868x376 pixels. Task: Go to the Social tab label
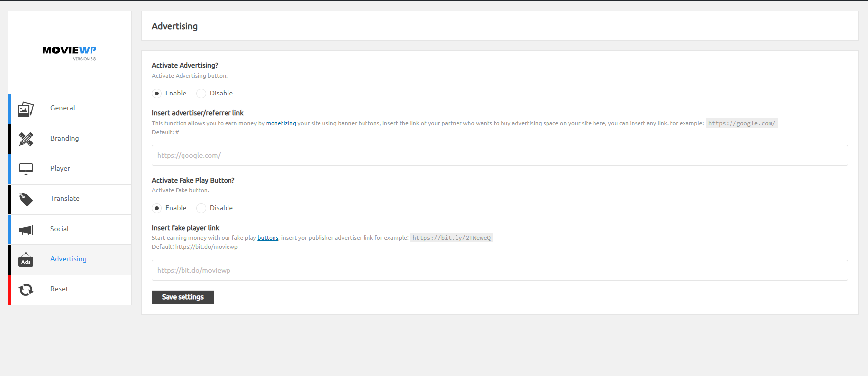[59, 229]
